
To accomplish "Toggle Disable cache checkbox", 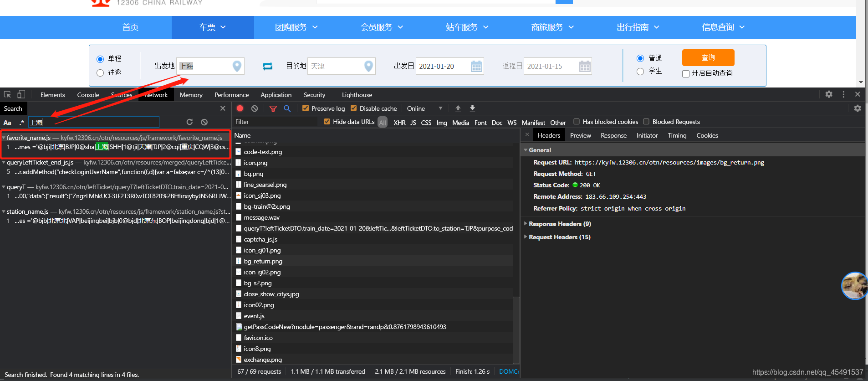I will (354, 108).
